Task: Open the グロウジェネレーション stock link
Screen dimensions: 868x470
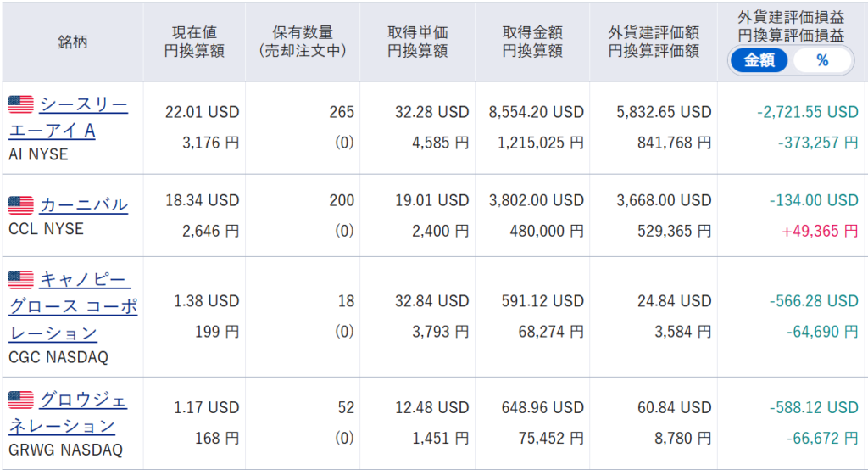Action: point(68,413)
